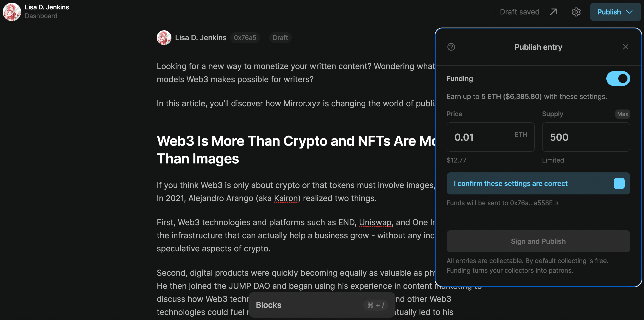Click the Draft status label
The image size is (644, 320).
[280, 37]
